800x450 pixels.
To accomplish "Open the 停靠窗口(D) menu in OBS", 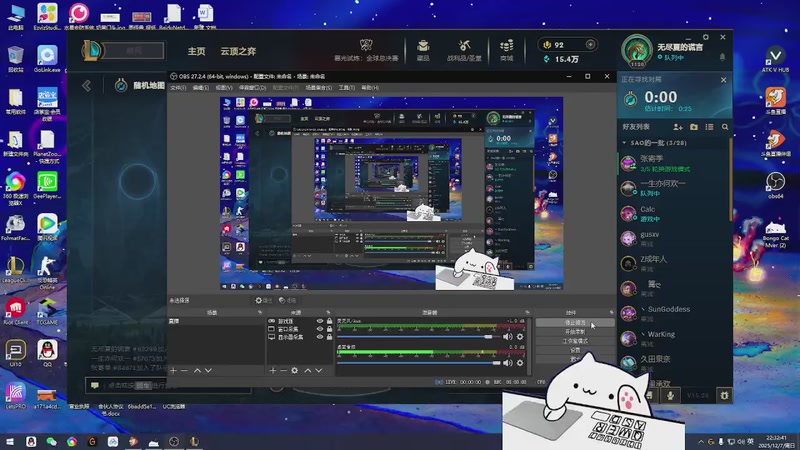I will 252,88.
